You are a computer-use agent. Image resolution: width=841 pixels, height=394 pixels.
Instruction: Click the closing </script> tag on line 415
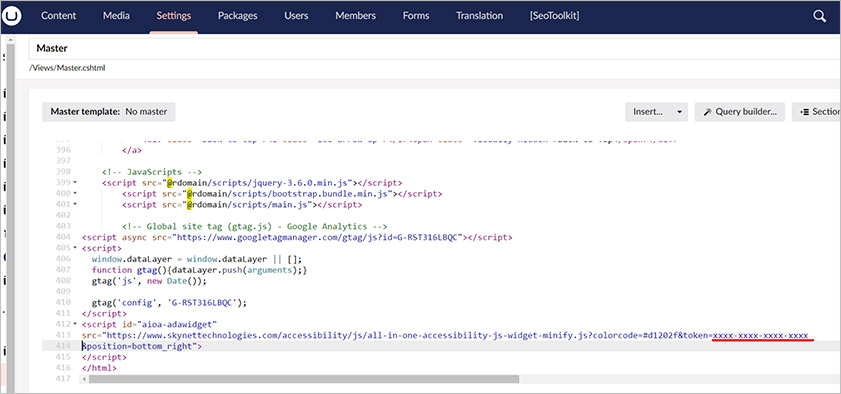105,357
